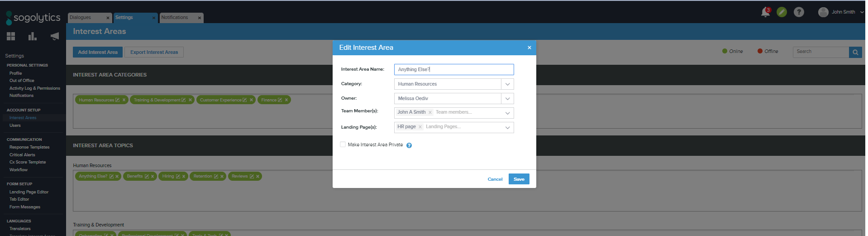Click the megaphone icon in sidebar
This screenshot has width=868, height=236.
55,36
